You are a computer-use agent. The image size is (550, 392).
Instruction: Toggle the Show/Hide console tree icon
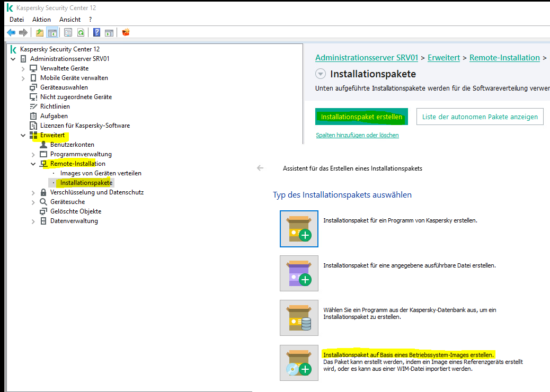pos(52,33)
